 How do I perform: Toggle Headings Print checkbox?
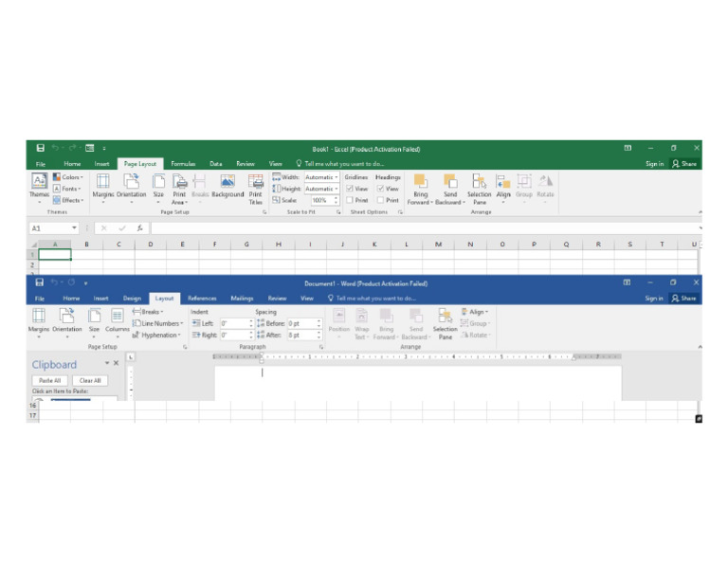380,200
